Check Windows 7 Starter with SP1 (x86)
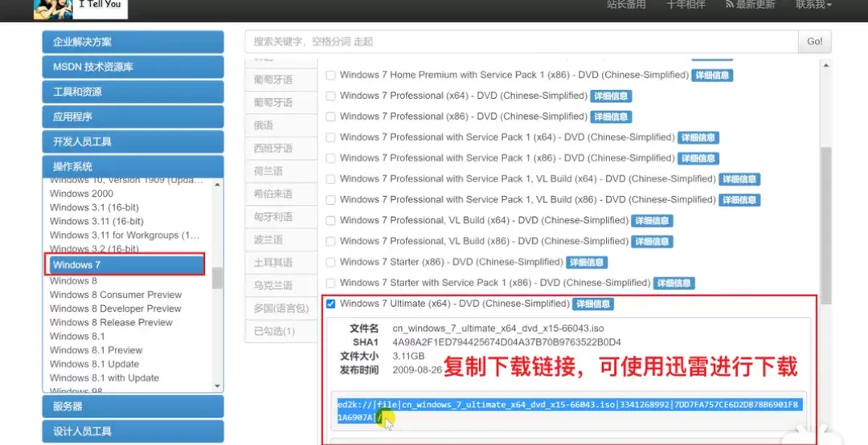868x445 pixels. pos(330,284)
